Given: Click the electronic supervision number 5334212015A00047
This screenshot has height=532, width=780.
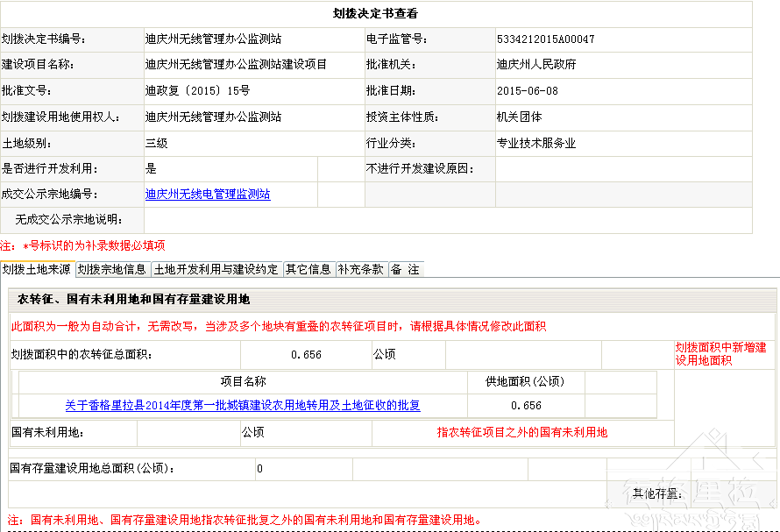Looking at the screenshot, I should [545, 39].
